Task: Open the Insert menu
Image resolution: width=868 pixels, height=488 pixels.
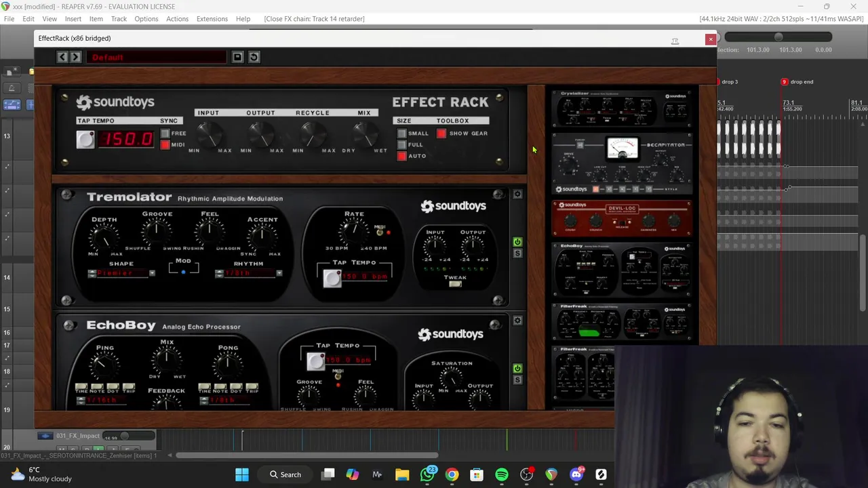Action: 73,19
